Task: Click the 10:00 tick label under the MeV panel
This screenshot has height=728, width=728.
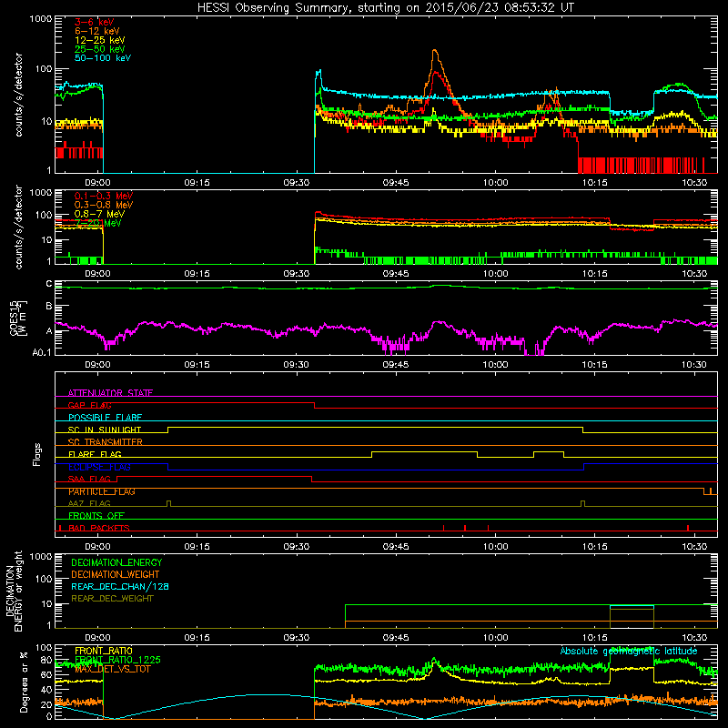Action: pos(495,274)
